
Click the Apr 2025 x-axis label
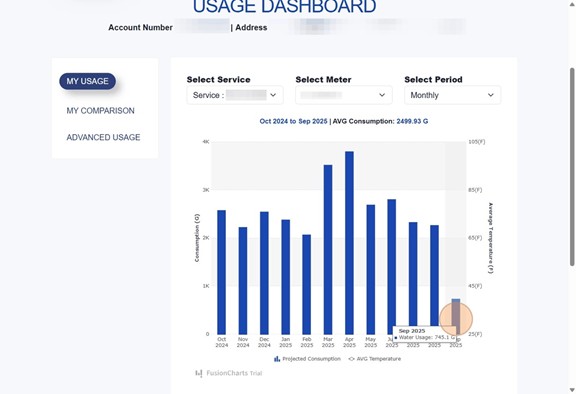349,342
